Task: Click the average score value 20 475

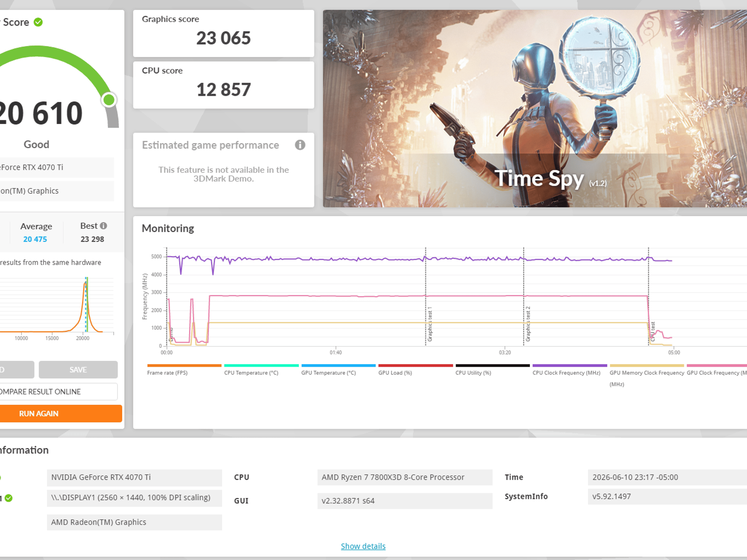Action: pos(35,239)
